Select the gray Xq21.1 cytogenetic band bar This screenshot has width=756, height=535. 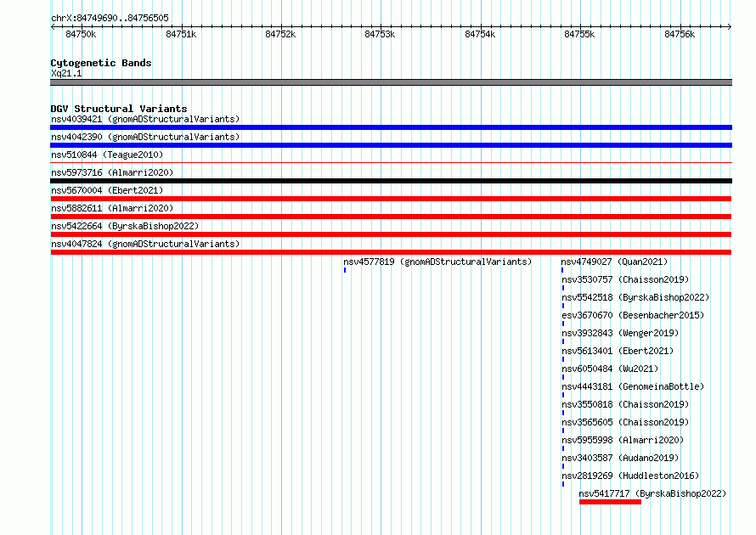click(391, 82)
